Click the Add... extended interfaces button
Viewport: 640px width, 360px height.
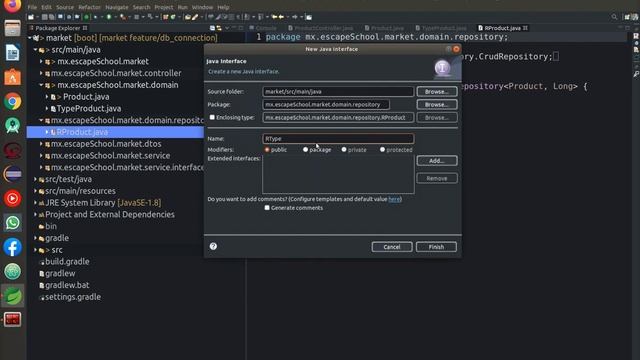[437, 160]
